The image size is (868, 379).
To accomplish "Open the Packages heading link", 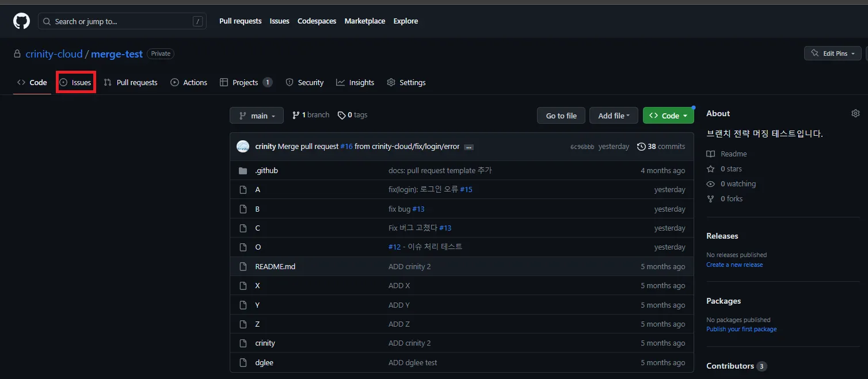I will (724, 301).
